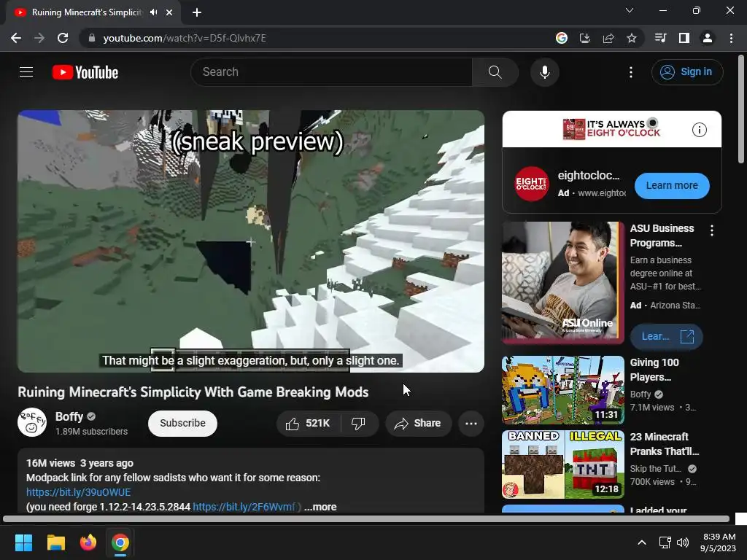Close the Ruining Minecraft's Simplicity tab
This screenshot has width=747, height=560.
click(169, 12)
